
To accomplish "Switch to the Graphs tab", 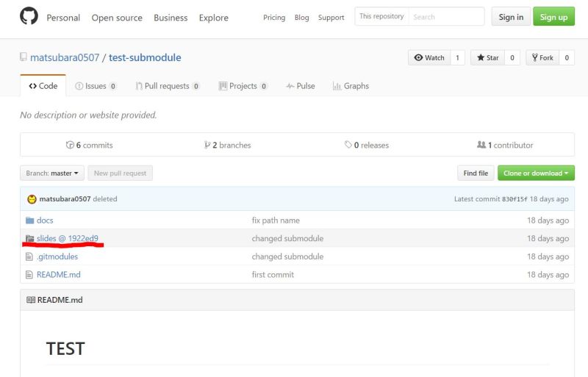I will 351,86.
